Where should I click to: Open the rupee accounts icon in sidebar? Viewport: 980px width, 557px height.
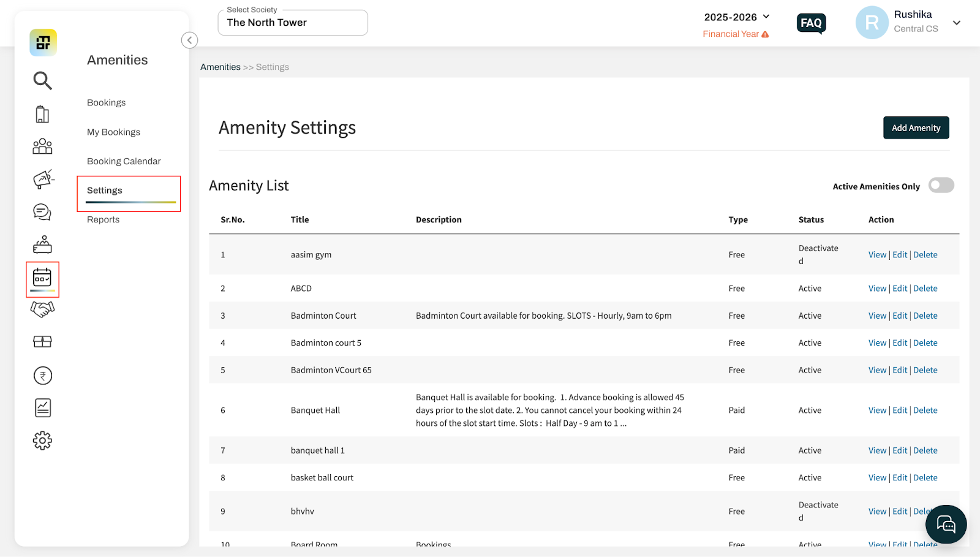[43, 375]
